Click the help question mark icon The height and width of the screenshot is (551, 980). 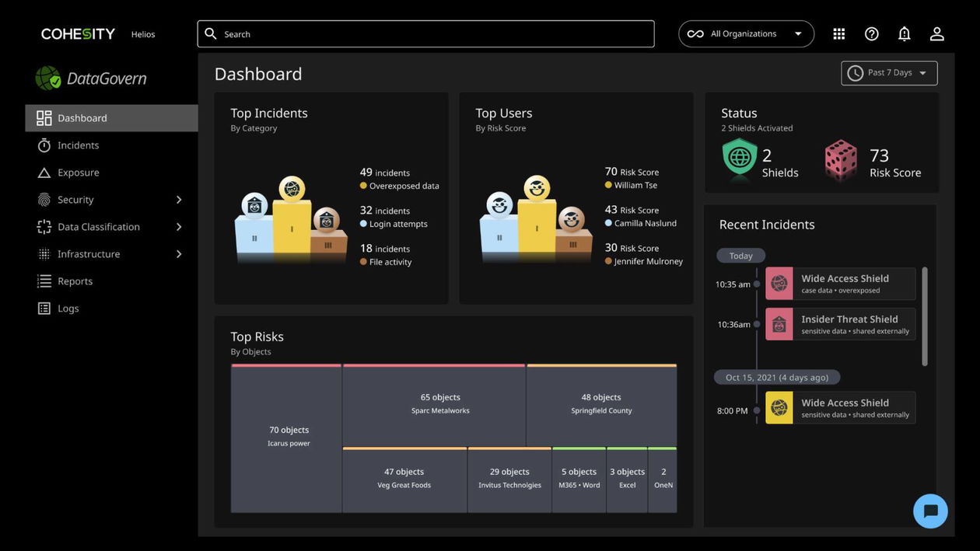[x=871, y=33]
